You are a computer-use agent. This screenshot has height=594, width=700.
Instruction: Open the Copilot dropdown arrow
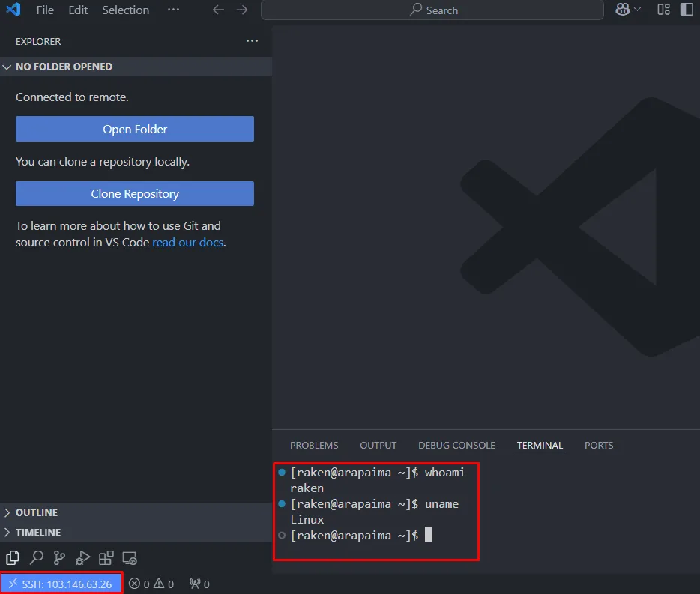638,10
